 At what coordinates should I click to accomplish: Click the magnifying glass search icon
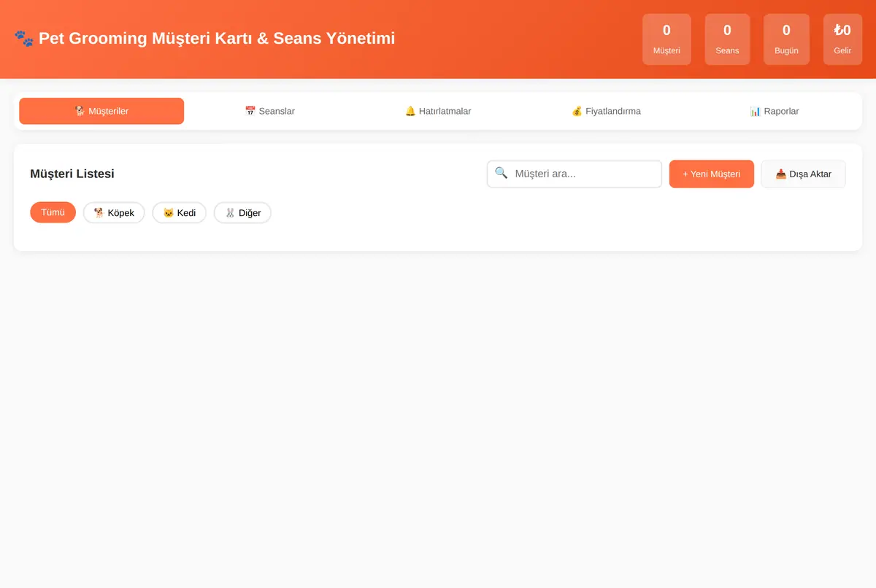[x=501, y=173]
